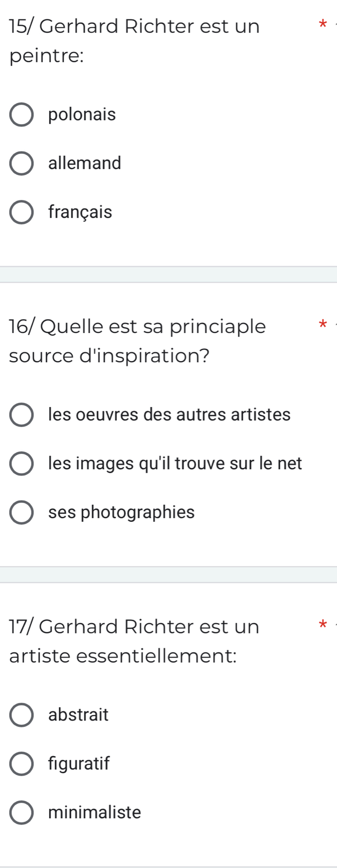Click the red required asterisk on question 16
Screen dimensions: 337x868
[321, 324]
